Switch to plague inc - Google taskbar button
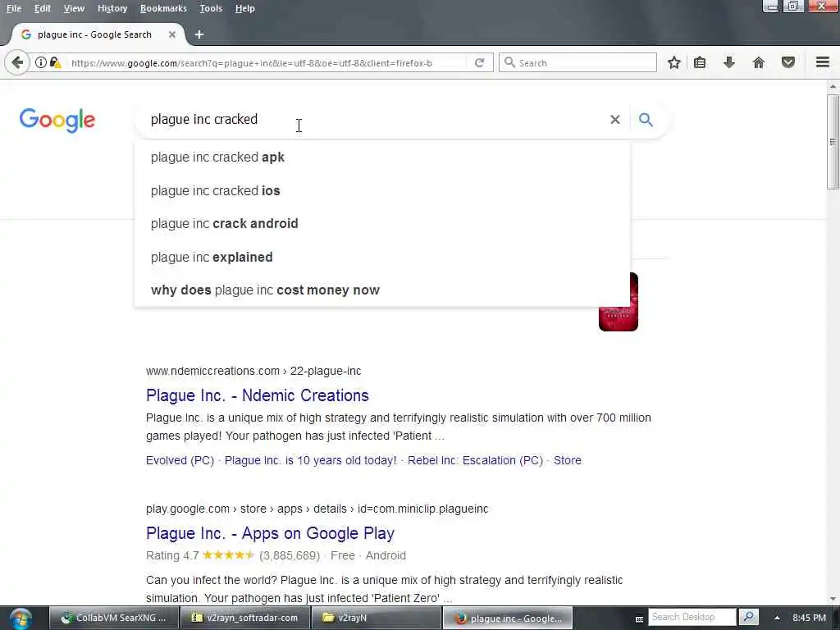840x630 pixels. tap(507, 618)
